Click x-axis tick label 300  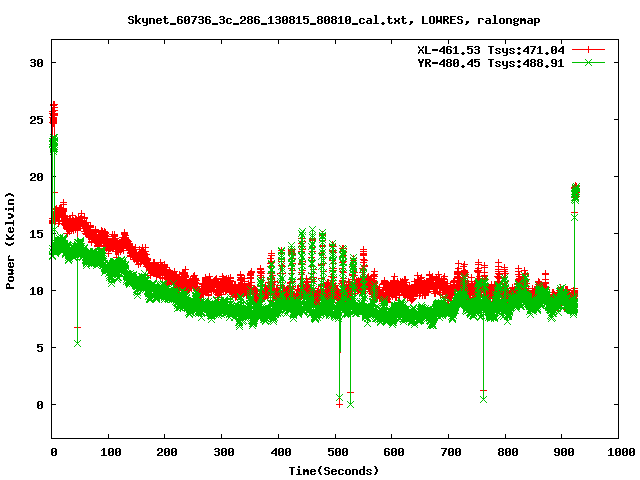click(x=224, y=452)
